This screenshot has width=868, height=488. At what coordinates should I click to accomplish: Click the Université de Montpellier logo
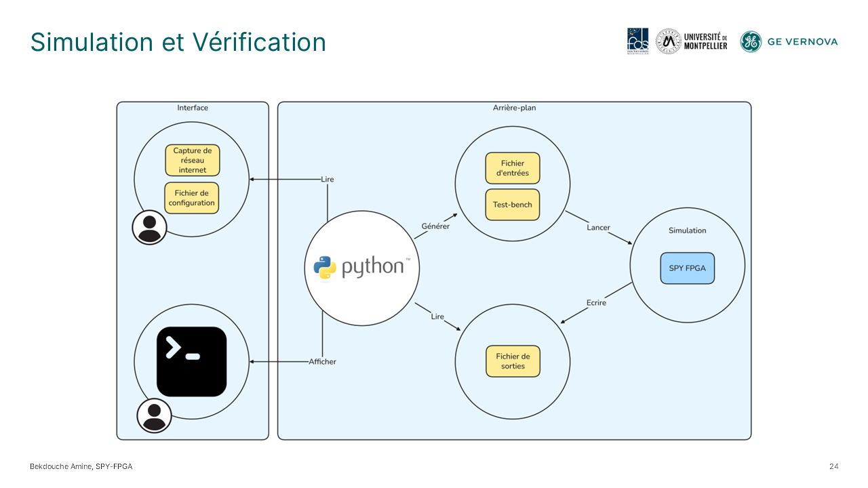click(692, 41)
